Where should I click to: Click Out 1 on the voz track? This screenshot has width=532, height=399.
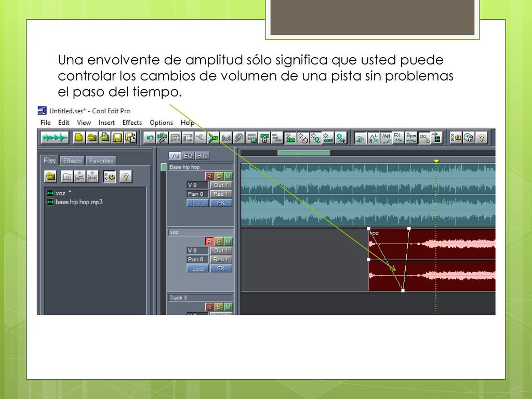(x=221, y=250)
